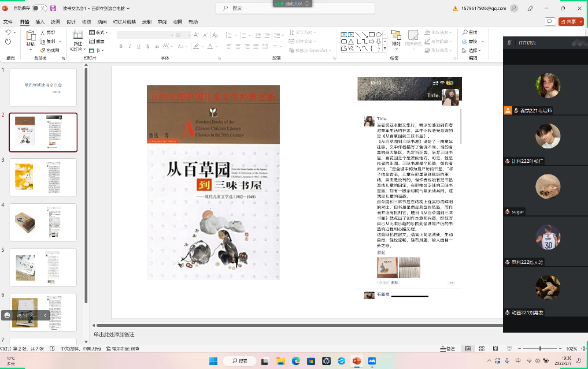
Task: Switch to Normal view in status bar
Action: 467,349
